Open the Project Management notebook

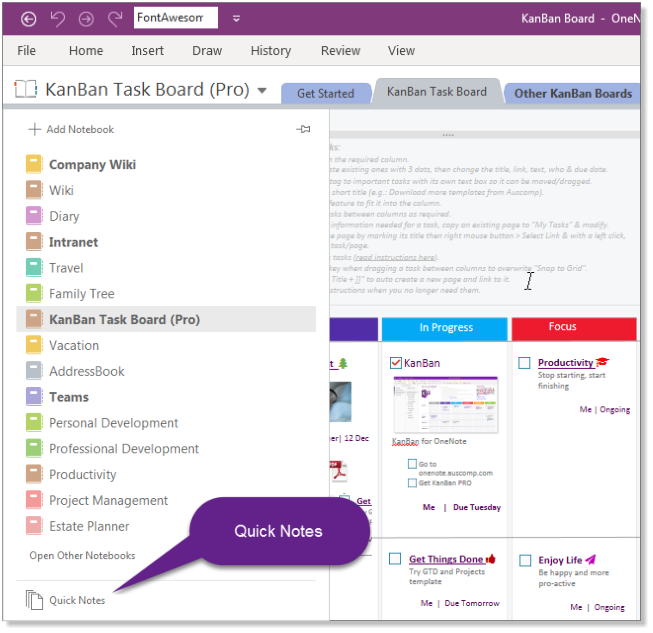108,500
